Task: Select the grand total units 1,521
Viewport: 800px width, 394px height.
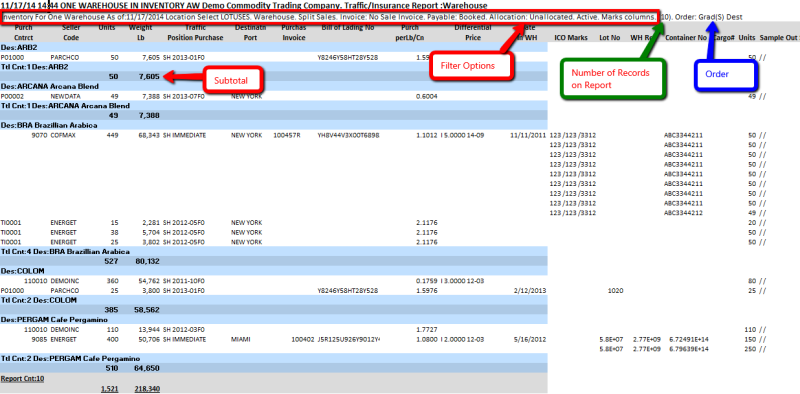Action: [110, 389]
